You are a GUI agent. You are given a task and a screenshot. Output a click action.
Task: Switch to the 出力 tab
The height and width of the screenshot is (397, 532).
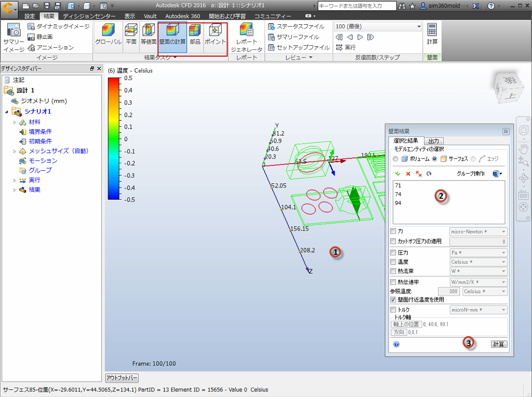coord(434,141)
